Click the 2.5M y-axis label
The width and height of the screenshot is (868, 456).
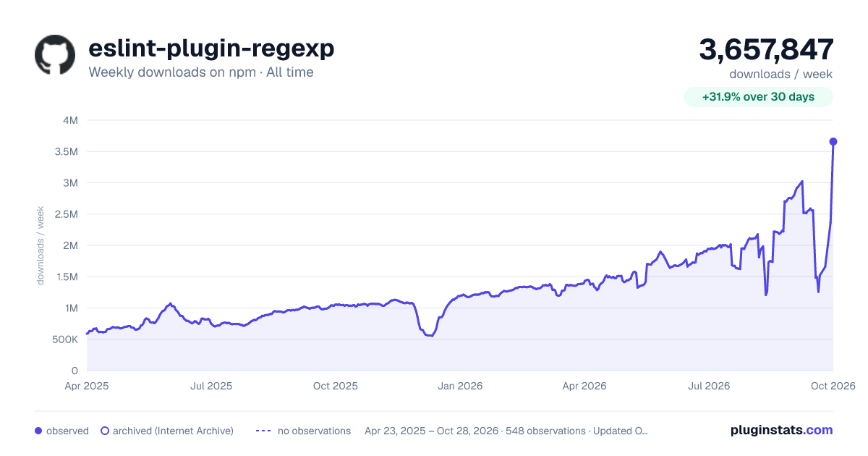coord(65,214)
